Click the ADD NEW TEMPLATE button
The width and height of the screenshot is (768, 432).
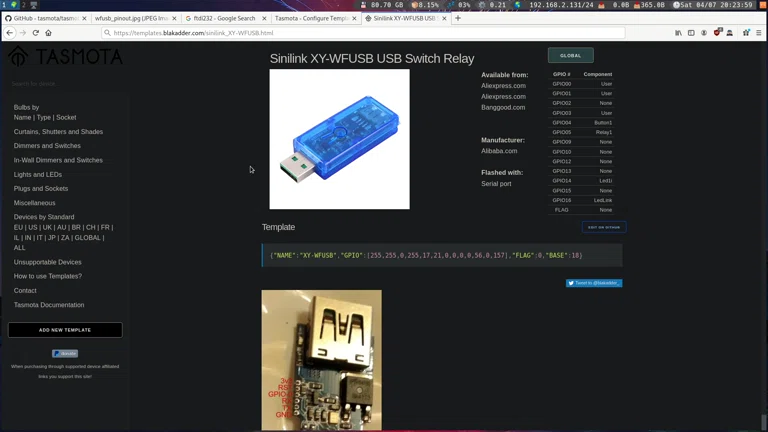65,330
